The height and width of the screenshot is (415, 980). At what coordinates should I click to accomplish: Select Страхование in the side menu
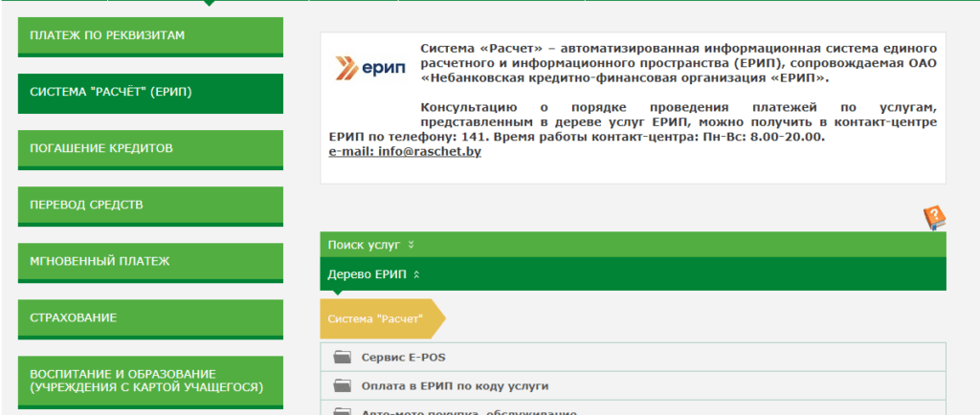(150, 317)
